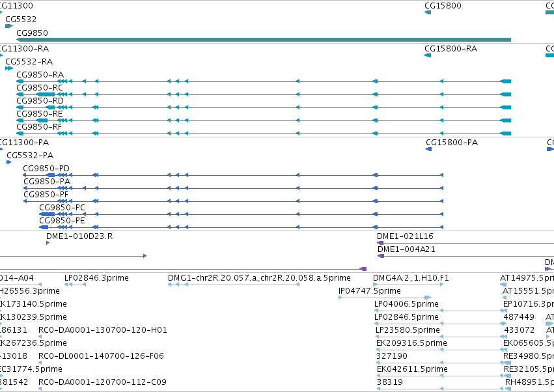The image size is (554, 392).
Task: Select the CG9850-RE transcript label
Action: click(x=40, y=114)
